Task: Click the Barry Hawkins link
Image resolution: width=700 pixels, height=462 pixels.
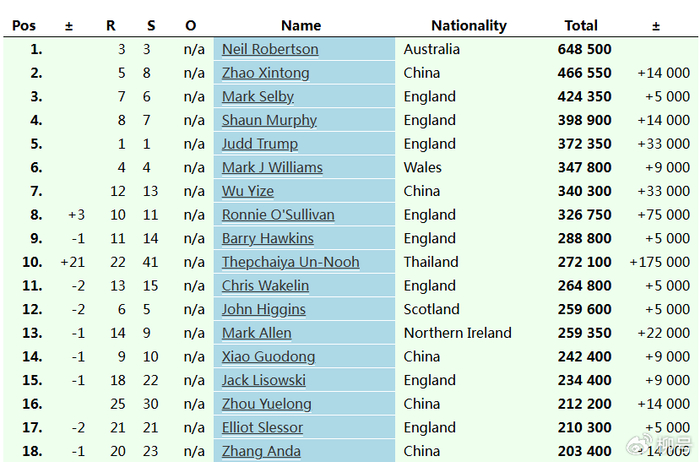Action: click(x=268, y=238)
